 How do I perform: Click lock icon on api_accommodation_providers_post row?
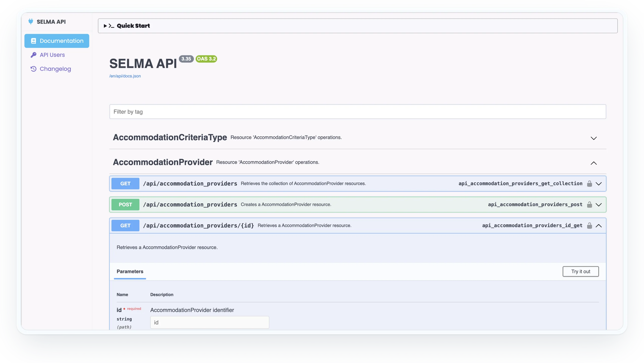pyautogui.click(x=589, y=205)
